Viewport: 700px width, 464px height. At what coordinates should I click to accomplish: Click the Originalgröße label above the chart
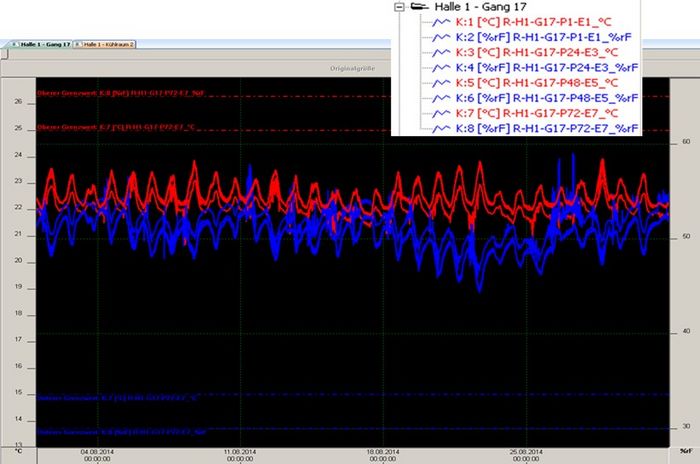351,68
